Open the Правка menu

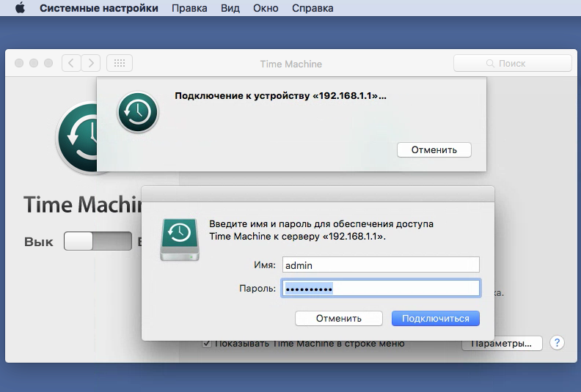coord(189,9)
